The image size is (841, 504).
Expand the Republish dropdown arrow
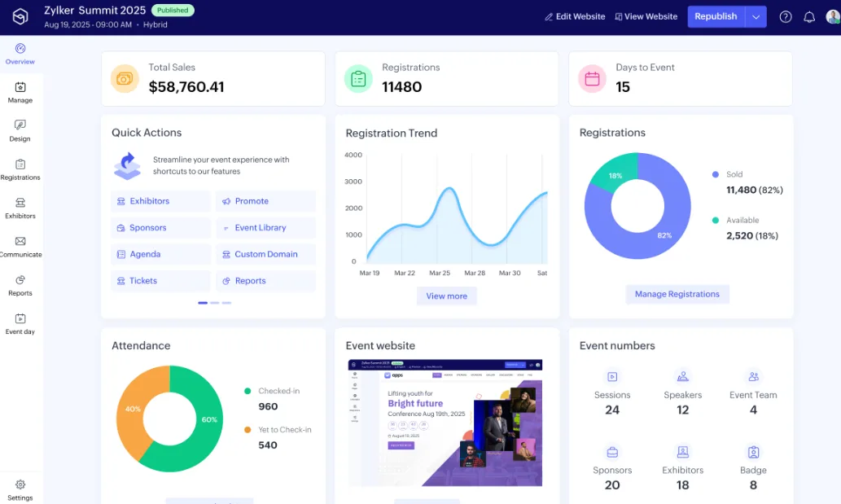click(756, 17)
